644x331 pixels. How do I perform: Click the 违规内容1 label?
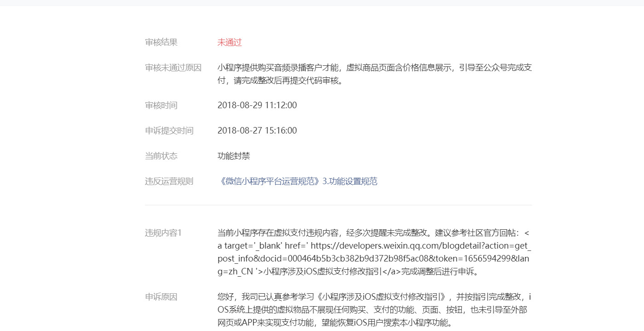pyautogui.click(x=163, y=233)
